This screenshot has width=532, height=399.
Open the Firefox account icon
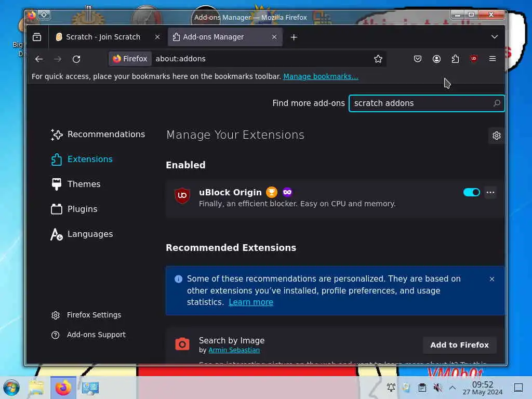[x=436, y=59]
